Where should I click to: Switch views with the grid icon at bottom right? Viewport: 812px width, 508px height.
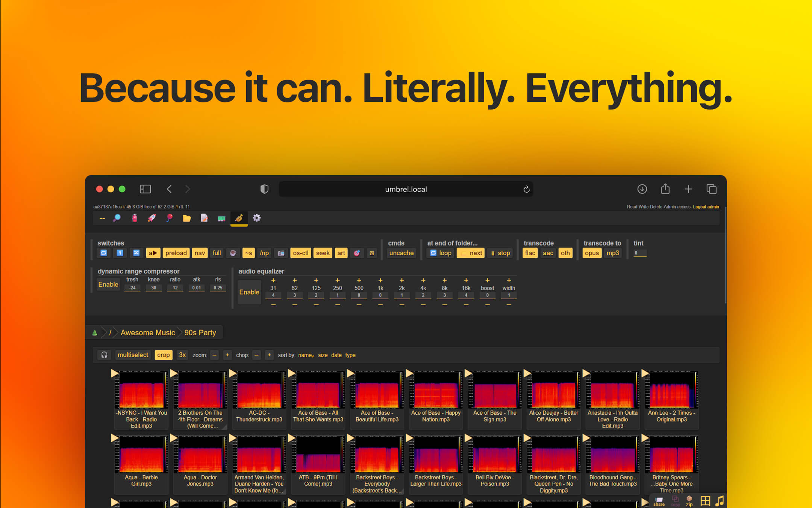coord(705,500)
